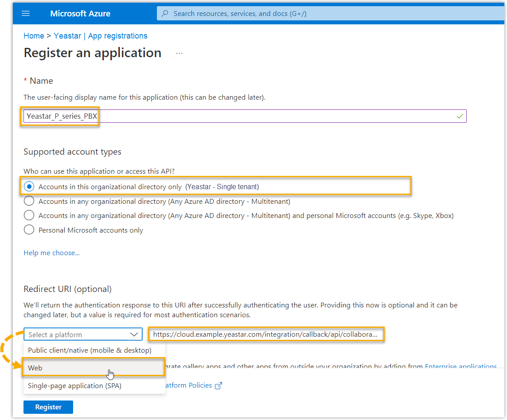
Task: Choose Single-page application (SPA) option
Action: 74,385
